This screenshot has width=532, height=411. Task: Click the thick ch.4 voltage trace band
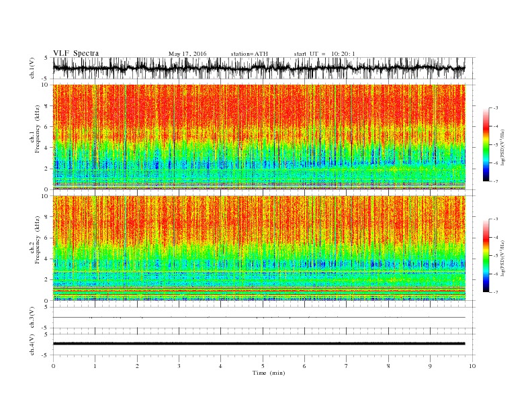[x=259, y=344]
